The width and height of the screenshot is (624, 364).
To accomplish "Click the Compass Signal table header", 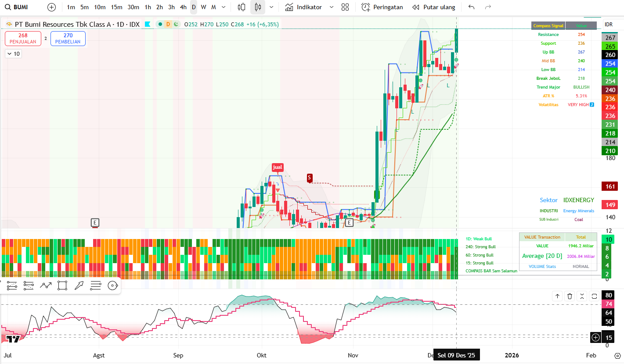I will (548, 26).
